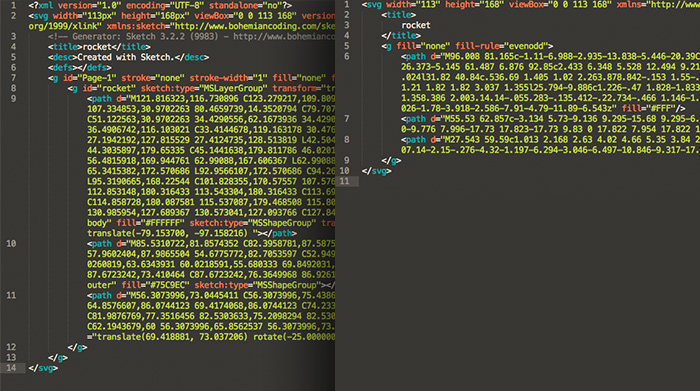This screenshot has height=391, width=700.
Task: Click line number 14 in left gutter
Action: (11, 368)
